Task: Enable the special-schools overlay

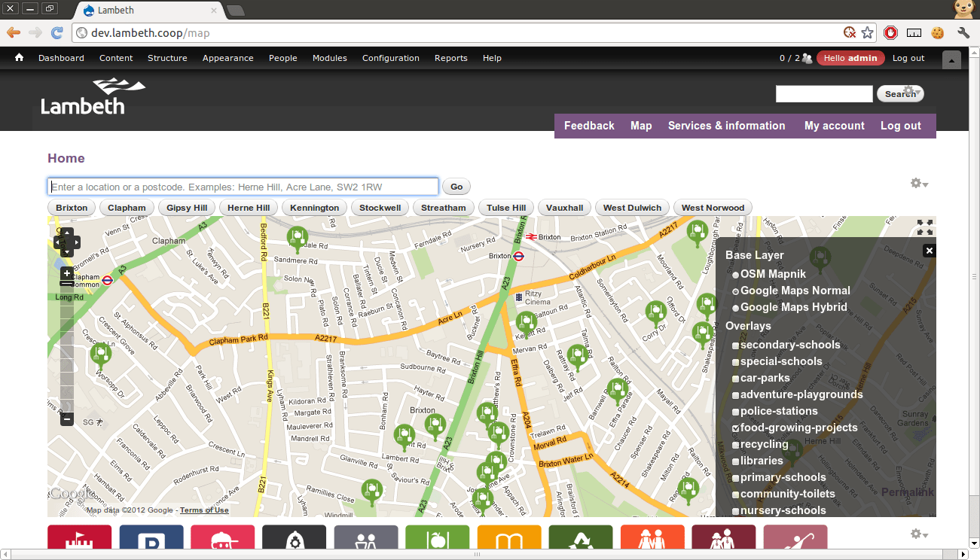Action: [736, 362]
